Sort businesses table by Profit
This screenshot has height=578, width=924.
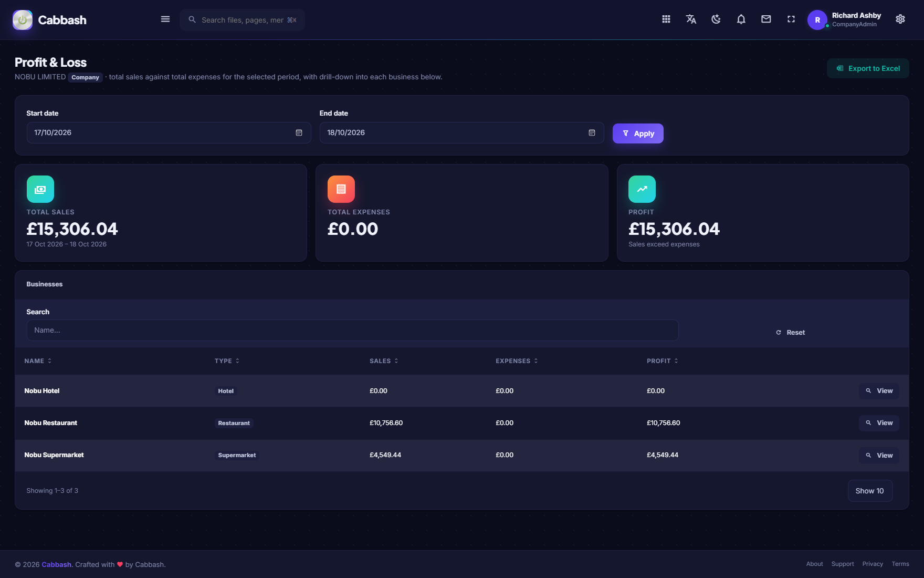pos(663,361)
